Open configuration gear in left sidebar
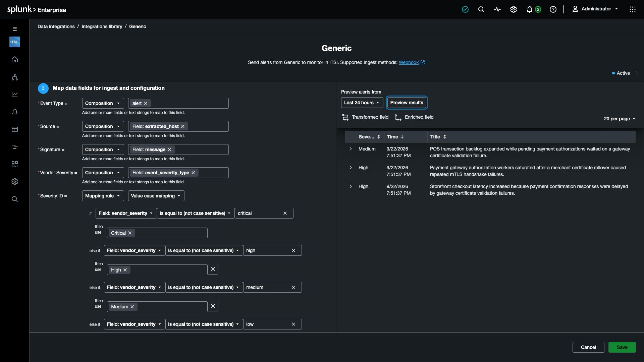 coord(14,182)
